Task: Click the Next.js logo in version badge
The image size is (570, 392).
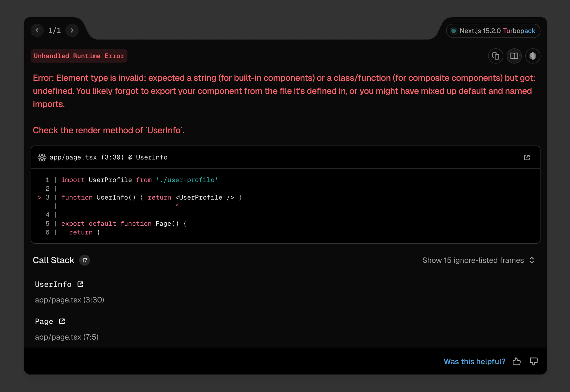Action: (x=453, y=31)
